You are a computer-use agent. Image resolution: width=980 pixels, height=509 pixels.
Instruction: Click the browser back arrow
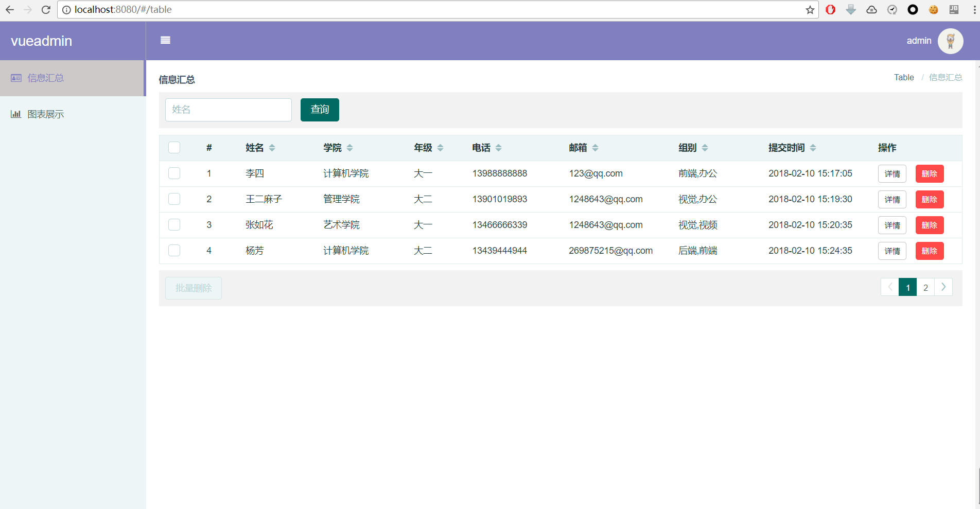click(x=10, y=10)
